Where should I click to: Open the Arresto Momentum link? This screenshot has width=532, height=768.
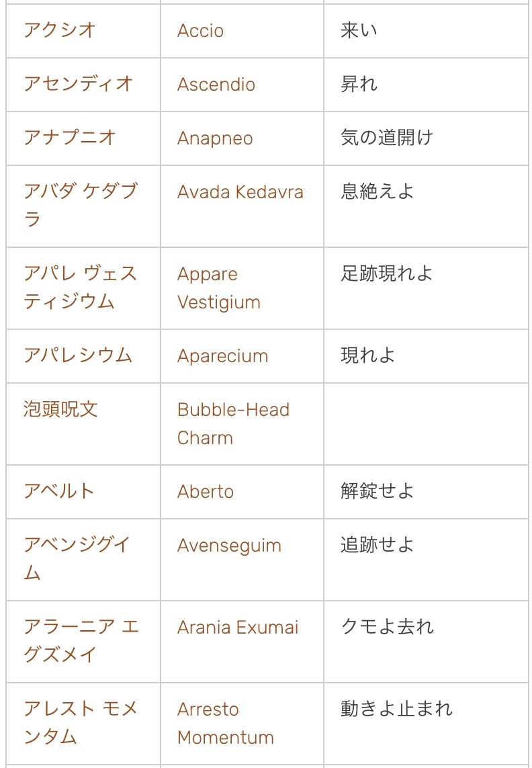(x=208, y=710)
